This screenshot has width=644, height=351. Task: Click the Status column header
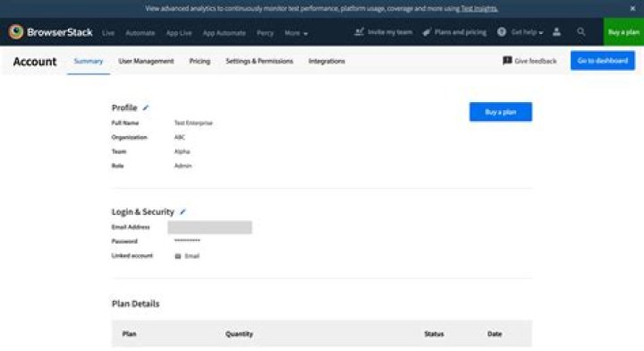(x=434, y=334)
